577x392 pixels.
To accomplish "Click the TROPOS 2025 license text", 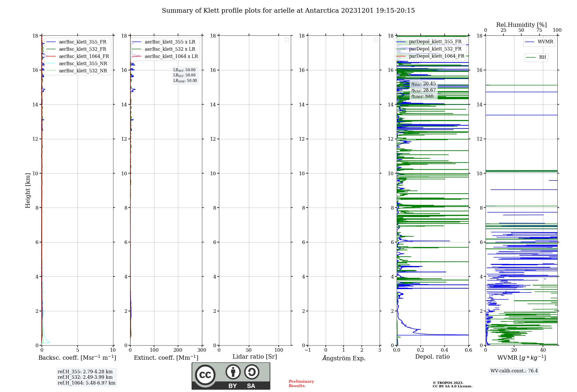I will tap(452, 385).
